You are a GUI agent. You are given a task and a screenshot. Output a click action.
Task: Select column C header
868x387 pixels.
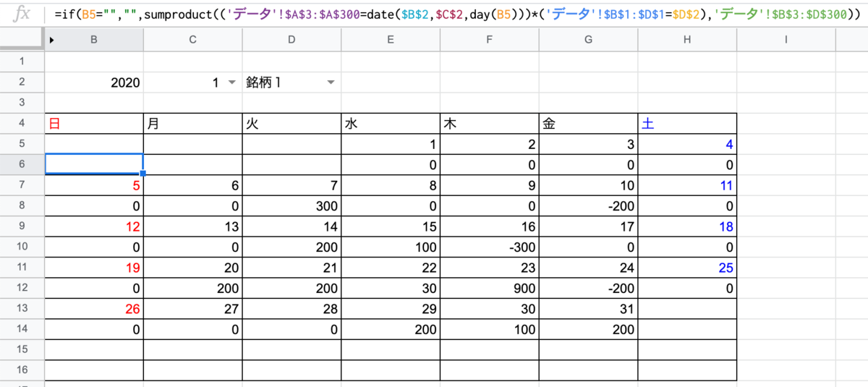pyautogui.click(x=192, y=41)
